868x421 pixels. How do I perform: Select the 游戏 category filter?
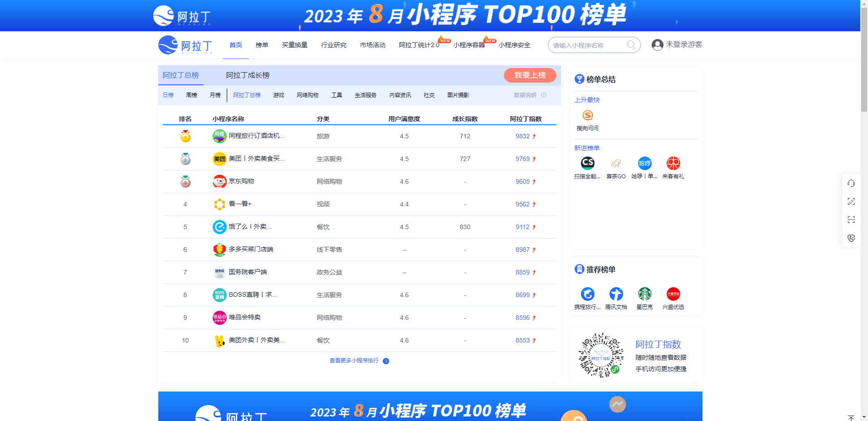click(278, 95)
